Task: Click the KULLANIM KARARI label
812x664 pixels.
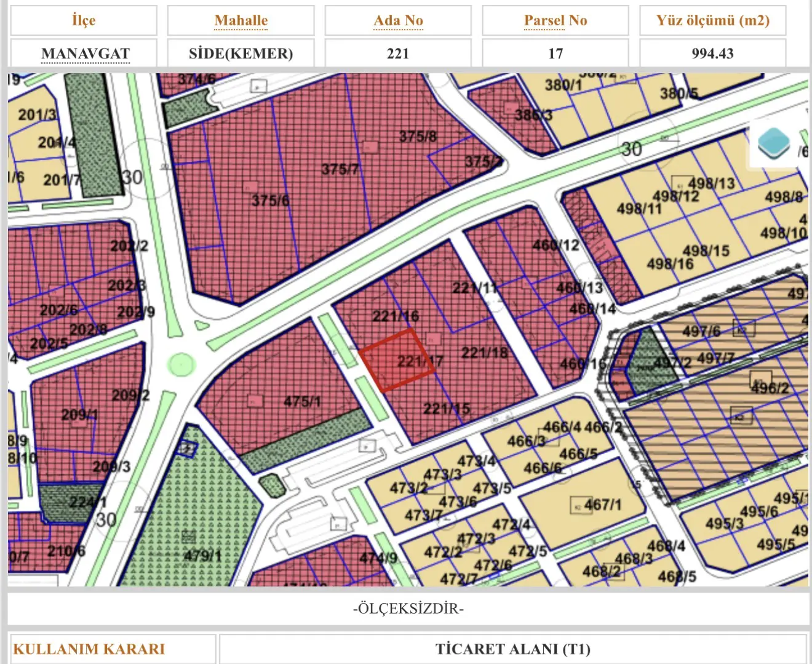Action: click(x=89, y=649)
